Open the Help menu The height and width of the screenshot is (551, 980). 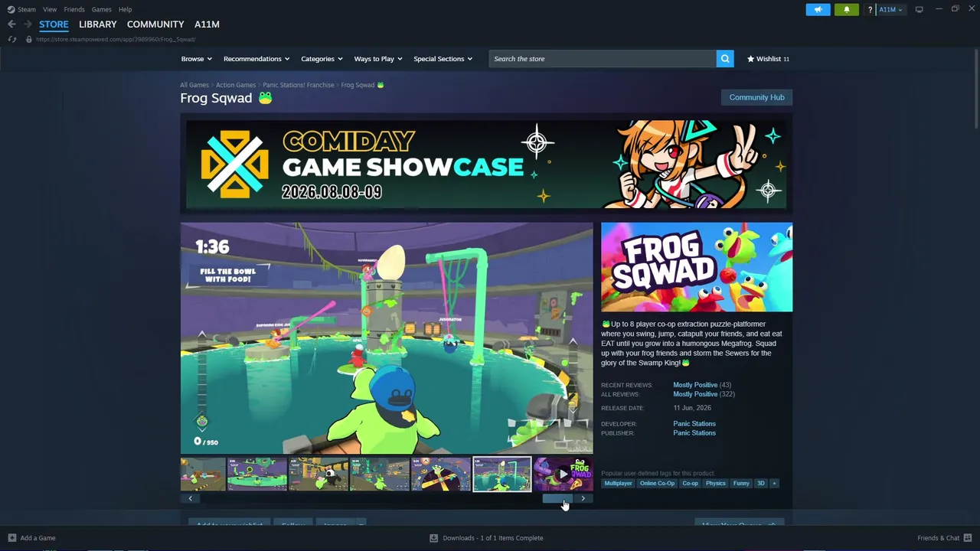[126, 9]
